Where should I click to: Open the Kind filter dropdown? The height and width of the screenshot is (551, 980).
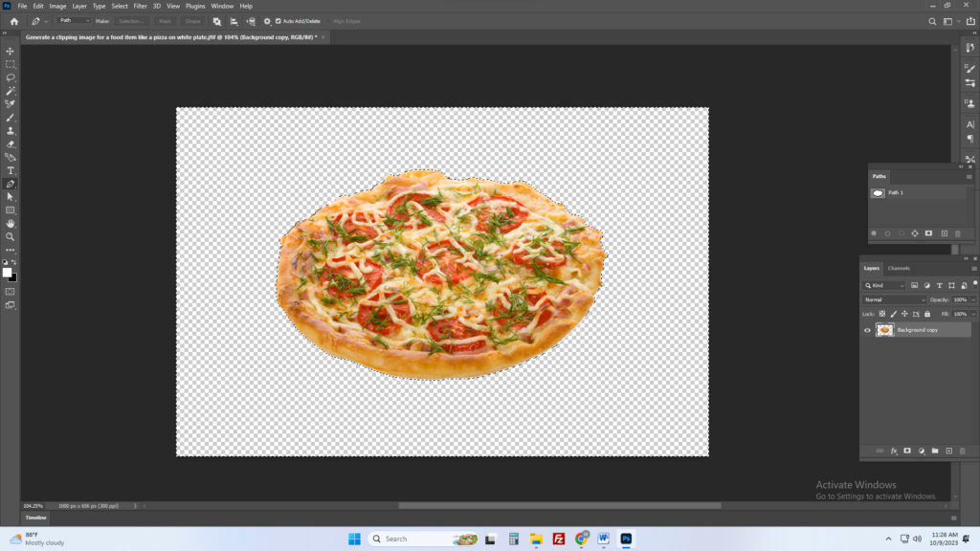click(x=884, y=285)
